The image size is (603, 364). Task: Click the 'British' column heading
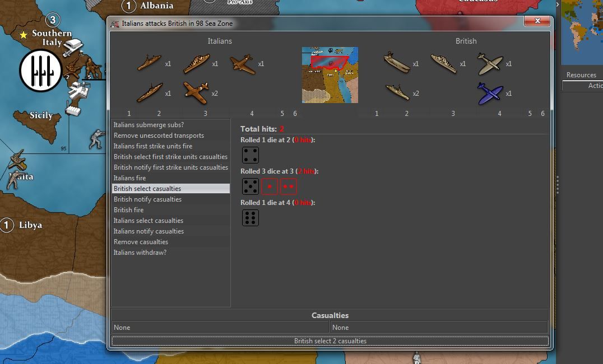(466, 41)
